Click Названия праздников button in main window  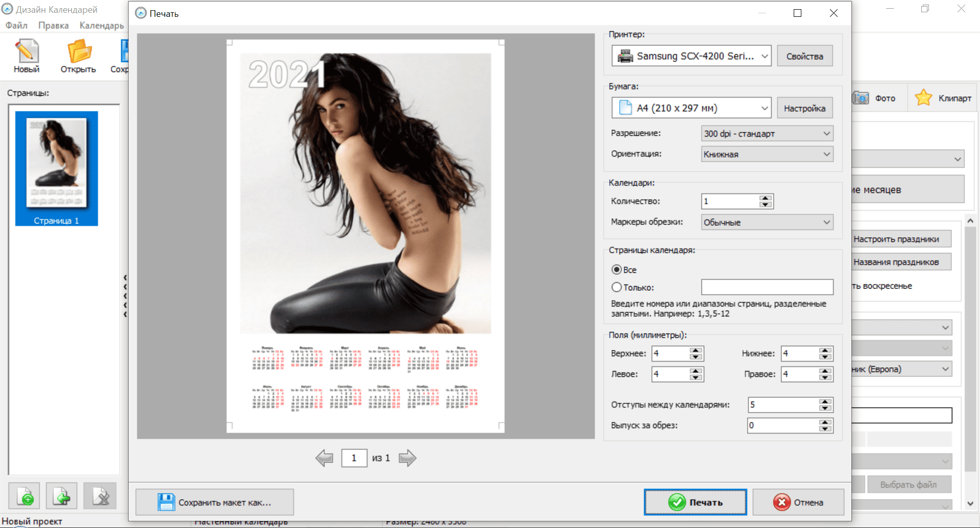pos(901,262)
